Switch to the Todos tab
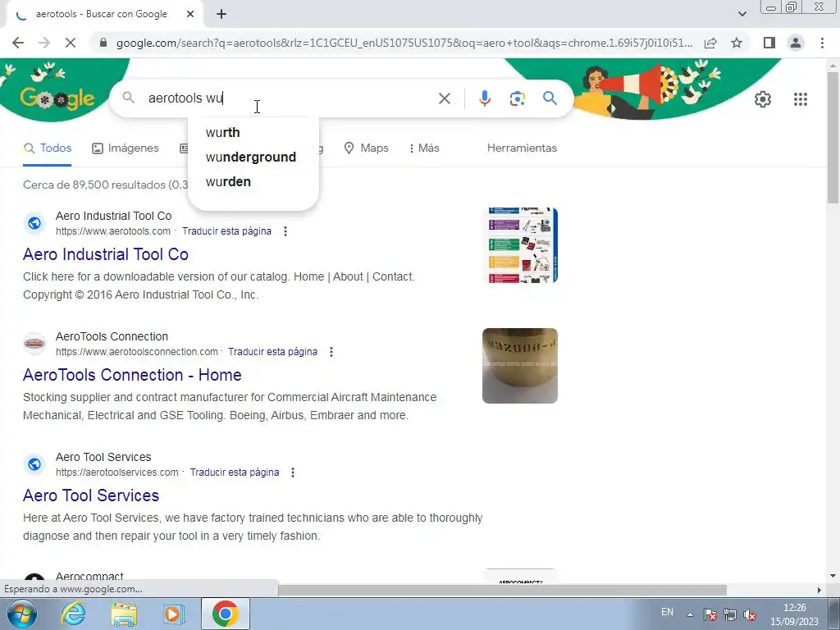Screen dimensions: 840x630 [48, 148]
